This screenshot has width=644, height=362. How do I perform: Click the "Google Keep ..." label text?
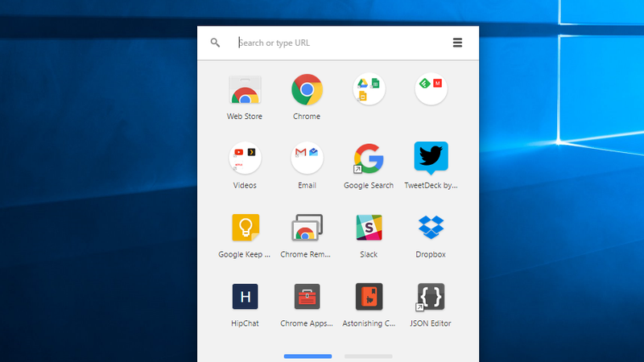point(245,254)
